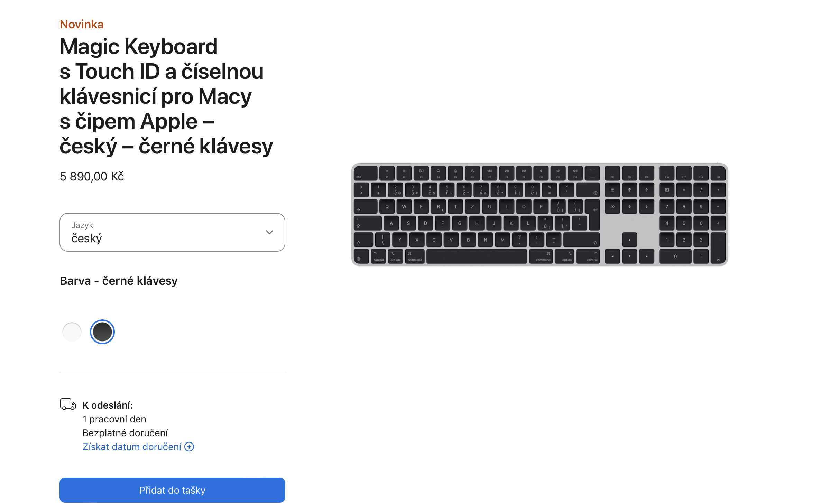Image resolution: width=839 pixels, height=504 pixels.
Task: Click the play/pause media key icon
Action: pos(507,171)
